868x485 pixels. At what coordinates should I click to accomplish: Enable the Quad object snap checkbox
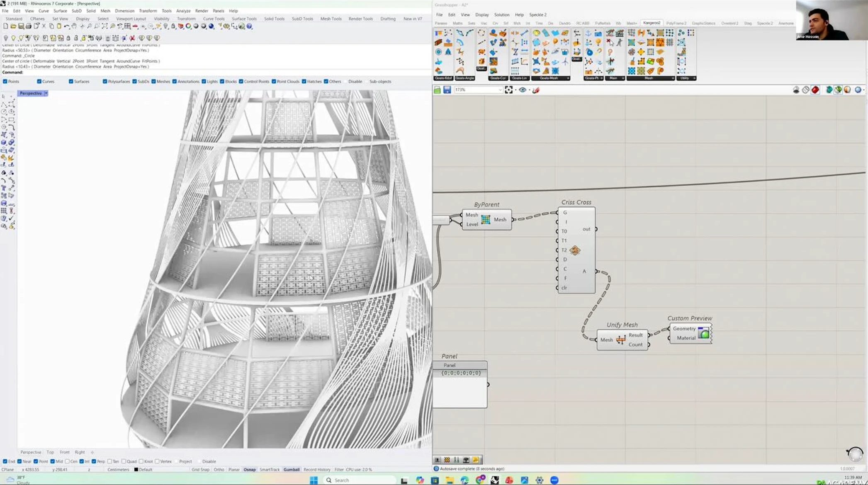[x=124, y=461]
